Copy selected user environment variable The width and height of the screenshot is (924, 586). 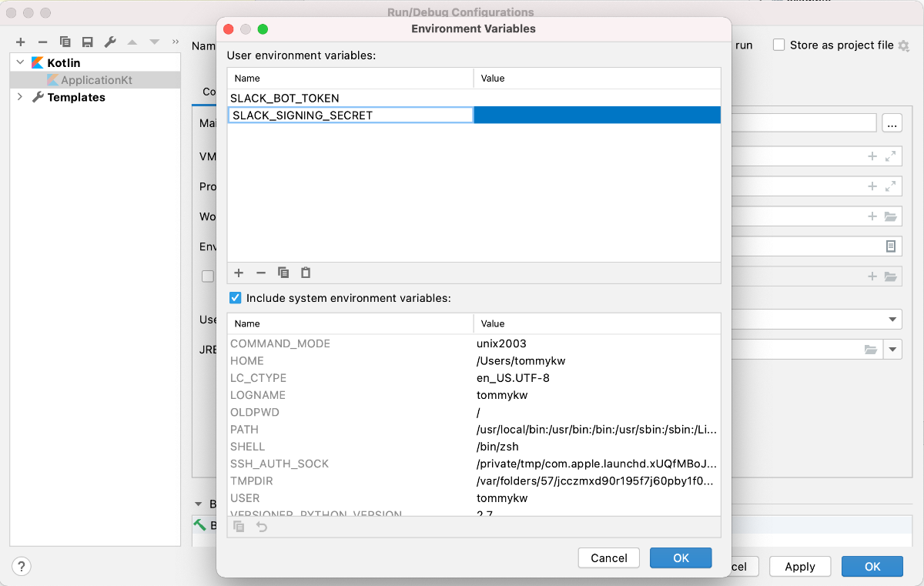click(283, 273)
